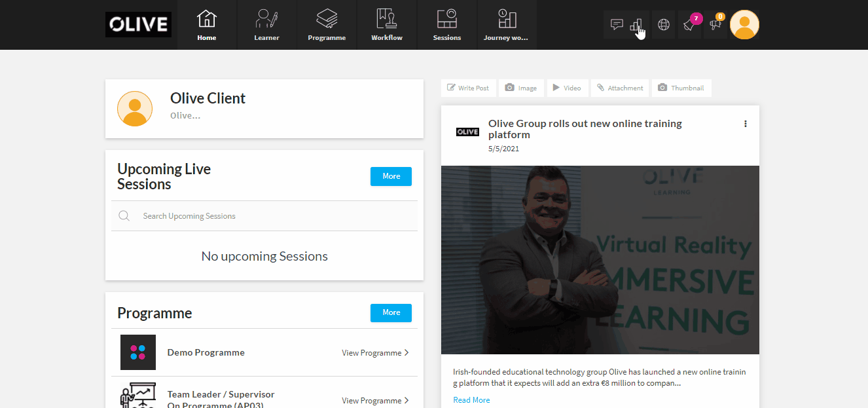
Task: Click More in Upcoming Live Sessions
Action: [391, 176]
